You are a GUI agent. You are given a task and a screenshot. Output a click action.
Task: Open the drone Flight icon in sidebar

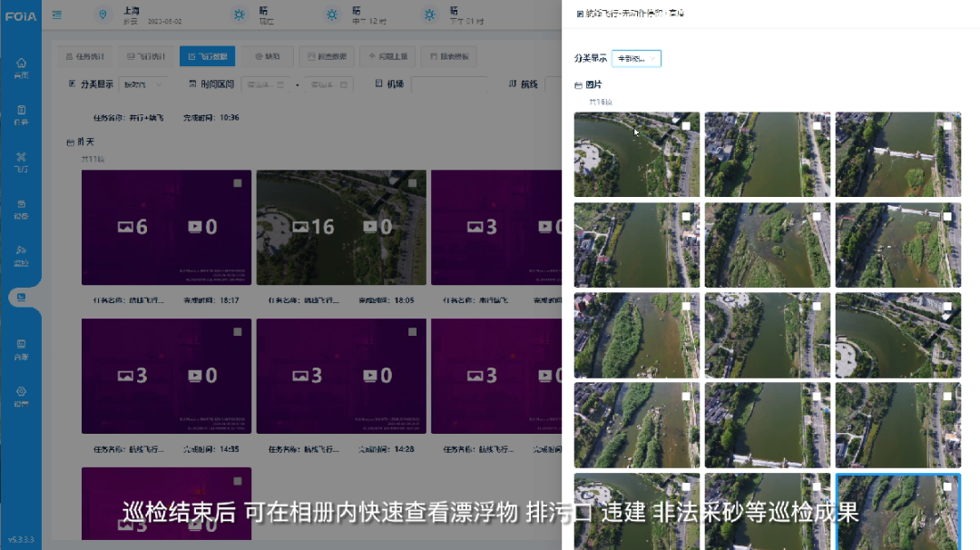click(21, 161)
